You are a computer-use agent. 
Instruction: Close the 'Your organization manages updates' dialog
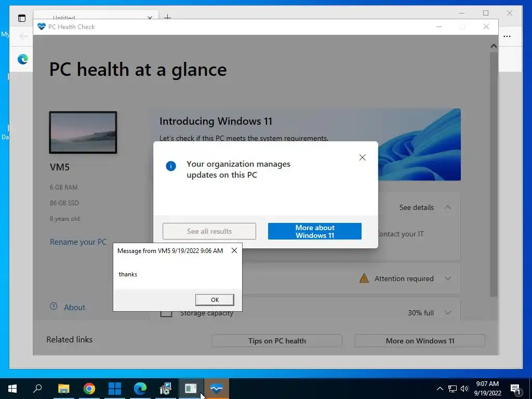click(x=362, y=157)
